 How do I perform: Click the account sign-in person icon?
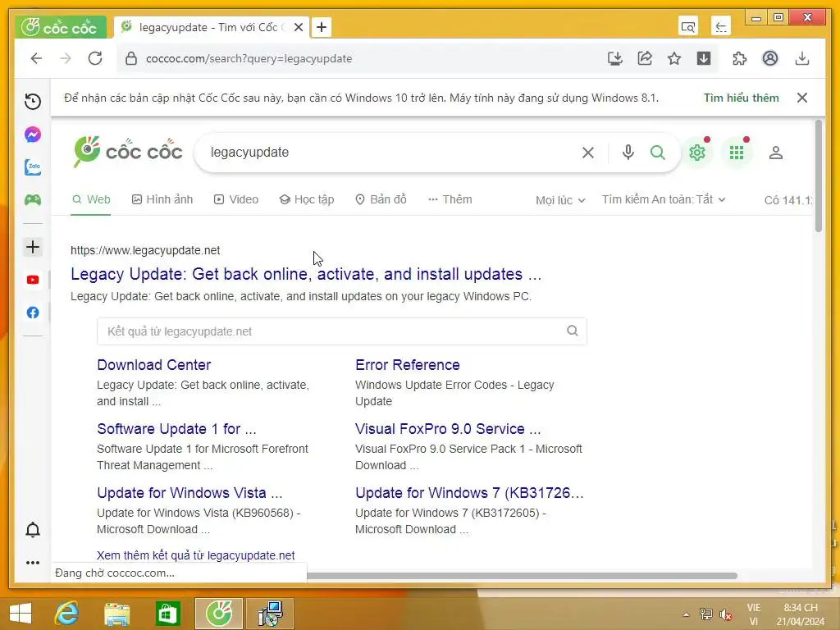(x=776, y=153)
